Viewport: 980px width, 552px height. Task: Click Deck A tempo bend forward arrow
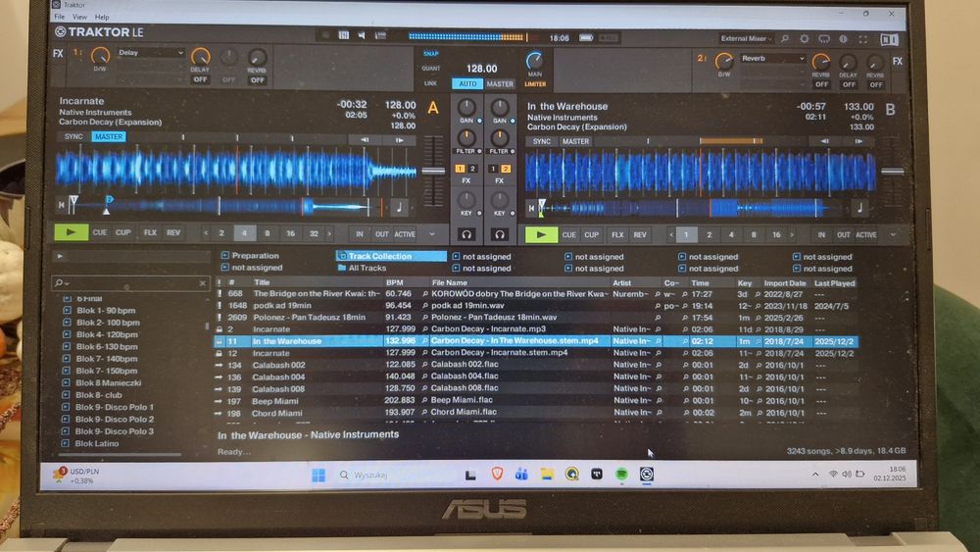click(400, 140)
